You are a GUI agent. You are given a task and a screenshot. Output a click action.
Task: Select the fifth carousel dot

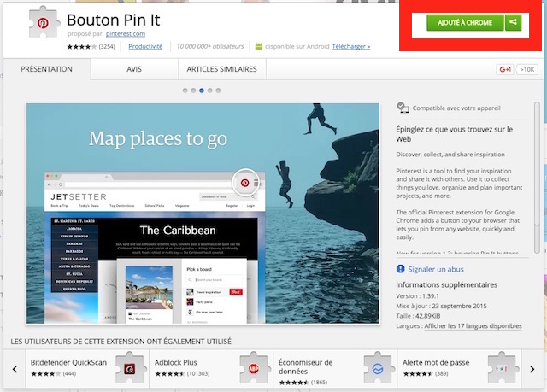tap(218, 91)
